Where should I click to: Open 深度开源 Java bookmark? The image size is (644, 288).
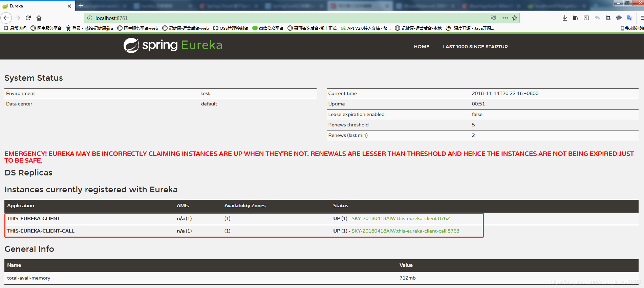coord(470,28)
